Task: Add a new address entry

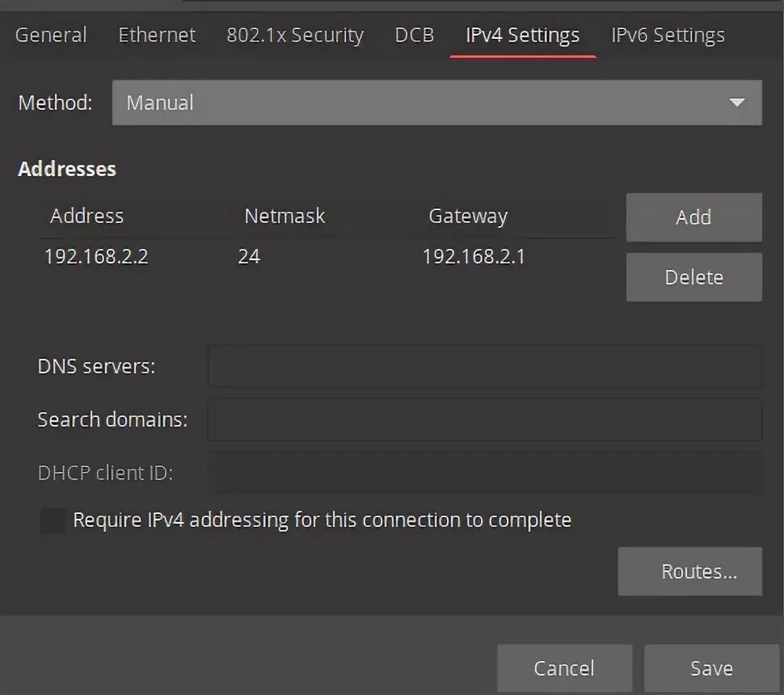Action: click(694, 217)
